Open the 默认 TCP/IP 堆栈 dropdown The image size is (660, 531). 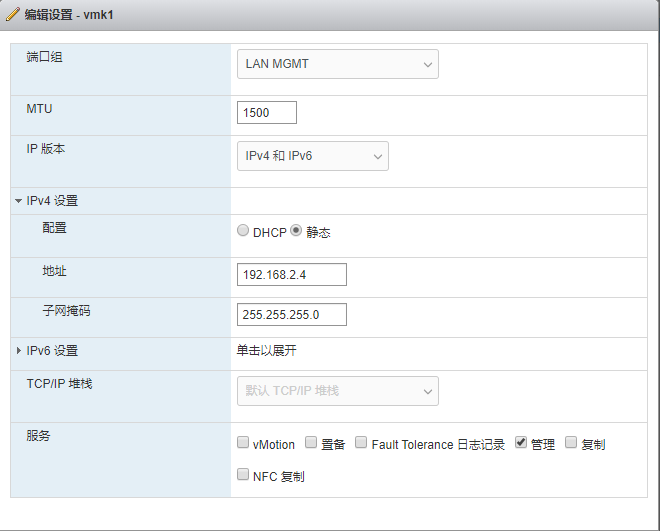338,391
